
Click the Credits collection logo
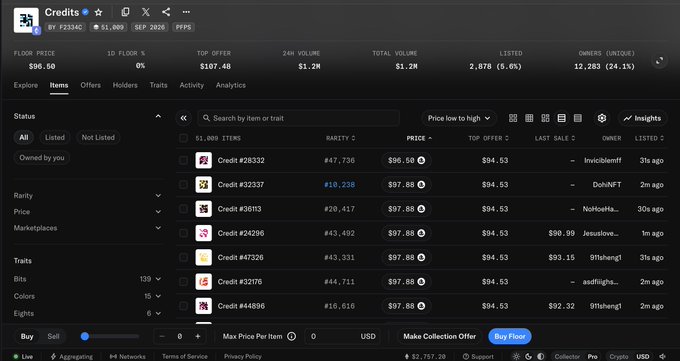coord(26,20)
